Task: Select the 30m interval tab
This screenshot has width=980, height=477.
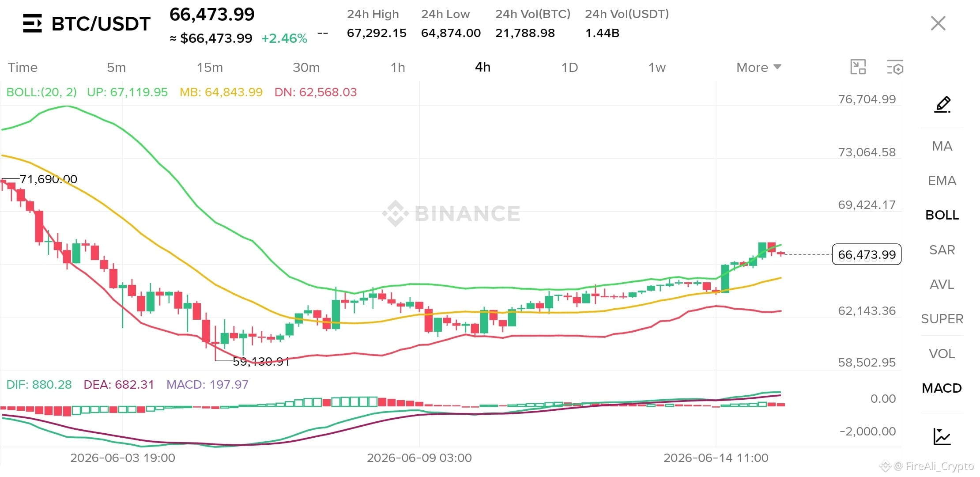Action: click(306, 67)
